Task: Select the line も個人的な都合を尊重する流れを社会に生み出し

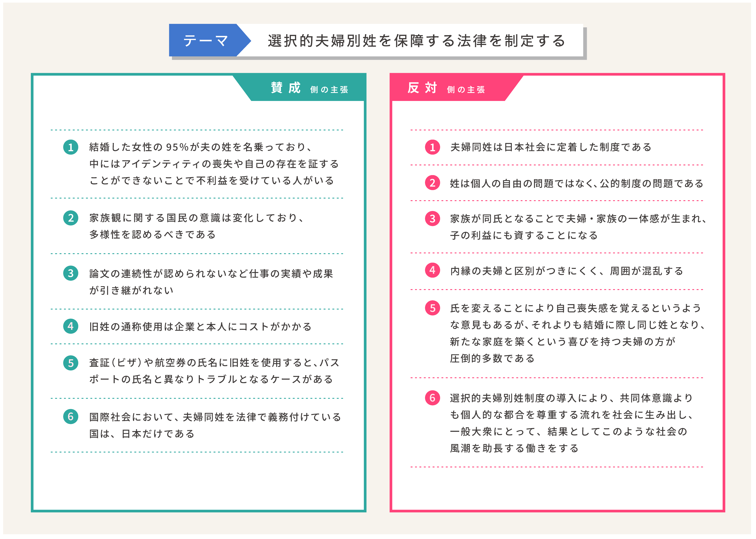Action: point(571,415)
